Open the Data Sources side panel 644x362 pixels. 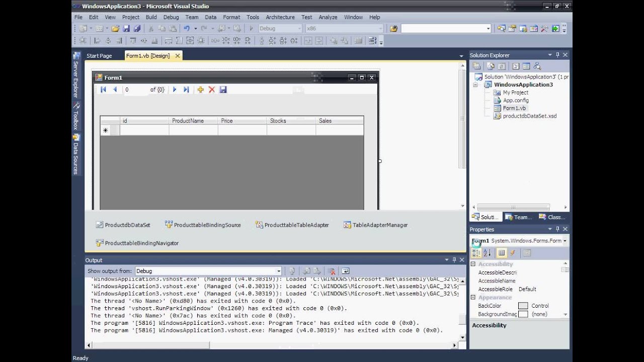tap(76, 154)
